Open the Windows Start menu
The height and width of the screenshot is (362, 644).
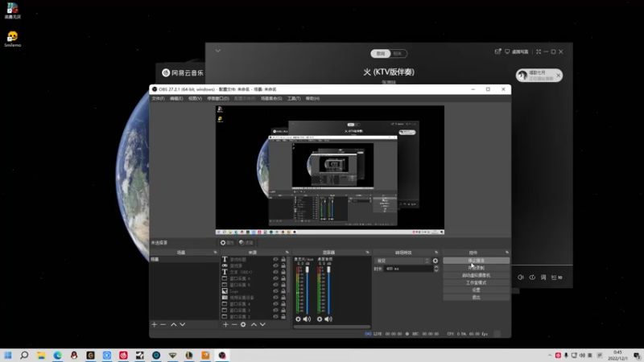(8, 356)
